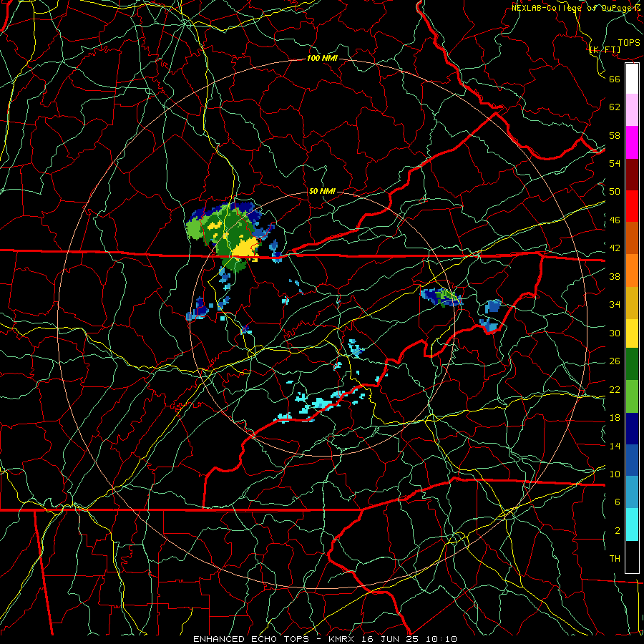
Task: Pick the dark orange legend swatch
Action: (632, 238)
